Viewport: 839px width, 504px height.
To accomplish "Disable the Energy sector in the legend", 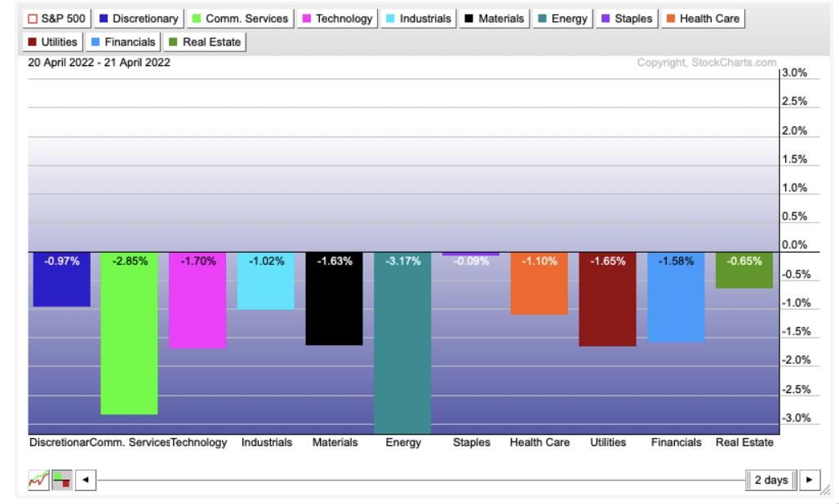I will pyautogui.click(x=570, y=18).
